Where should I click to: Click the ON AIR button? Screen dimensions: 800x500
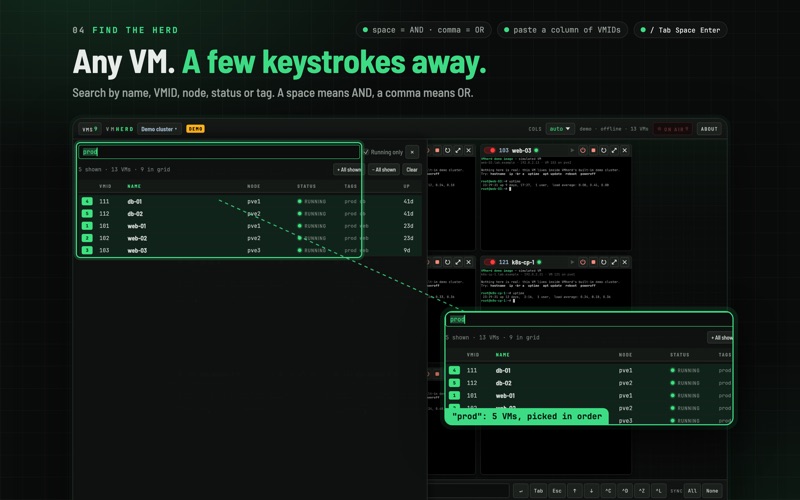coord(673,129)
